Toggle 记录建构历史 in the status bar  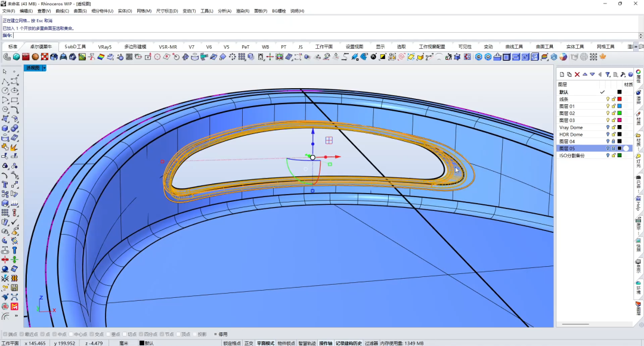point(349,343)
